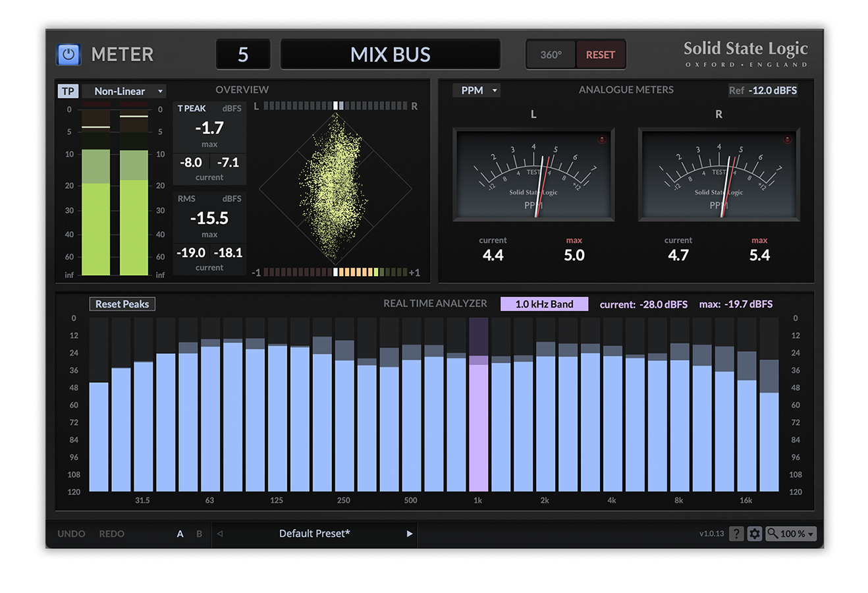This screenshot has height=593, width=868.
Task: Select the 16k analyzer band
Action: (747, 405)
